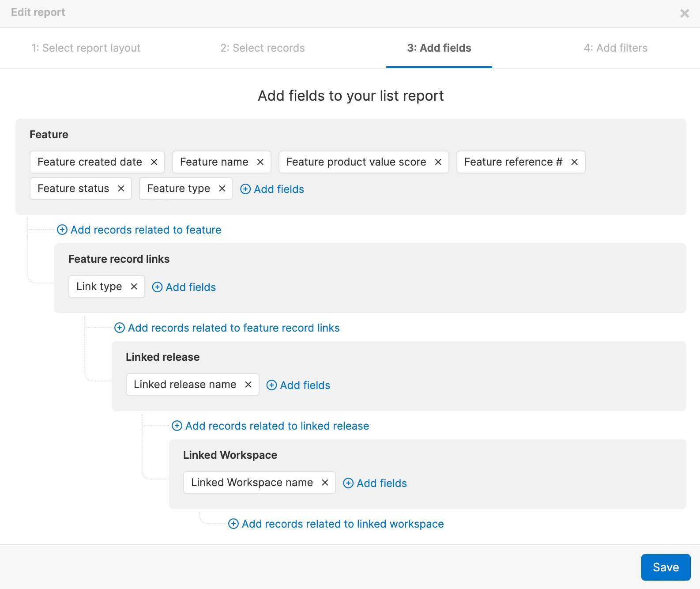The image size is (700, 589).
Task: Add records related to feature
Action: pos(139,230)
